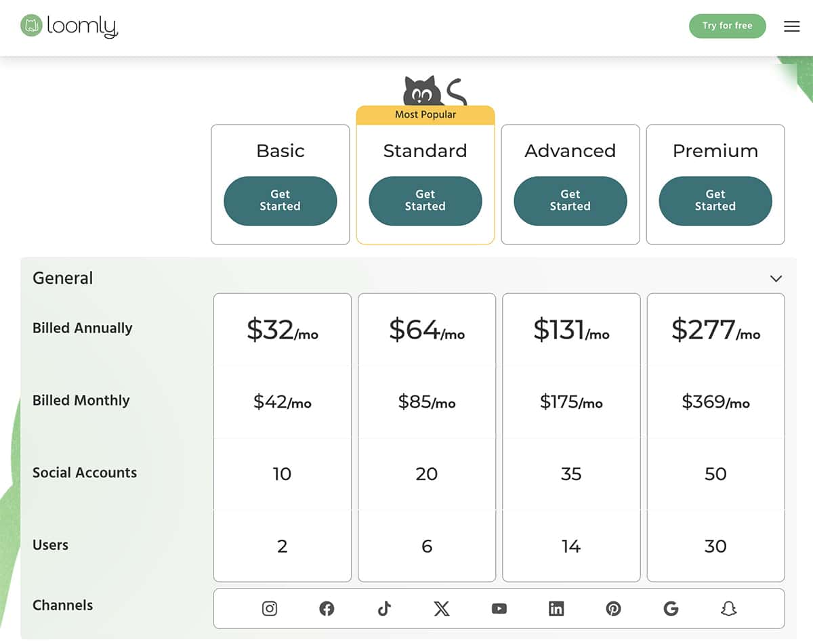Screen dimensions: 813x644
Task: Click the X (Twitter) channel icon
Action: coord(441,609)
